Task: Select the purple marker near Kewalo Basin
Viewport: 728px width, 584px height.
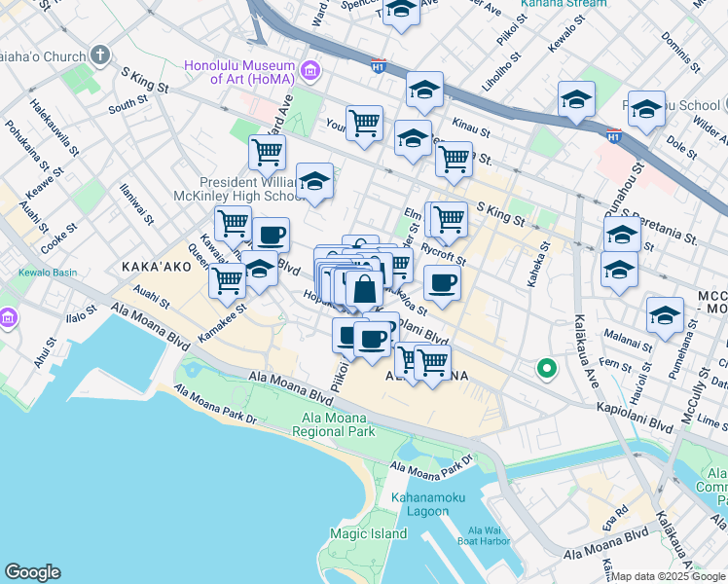Action: pos(7,318)
